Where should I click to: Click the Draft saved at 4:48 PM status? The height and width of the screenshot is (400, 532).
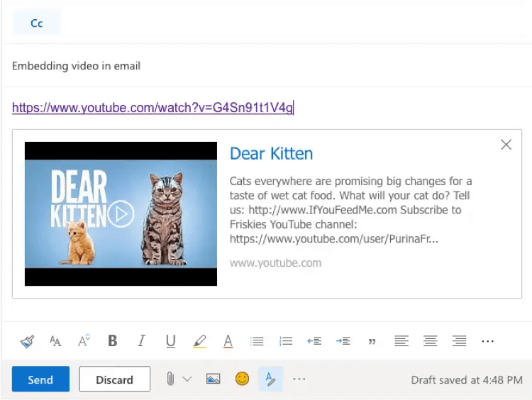pyautogui.click(x=467, y=379)
